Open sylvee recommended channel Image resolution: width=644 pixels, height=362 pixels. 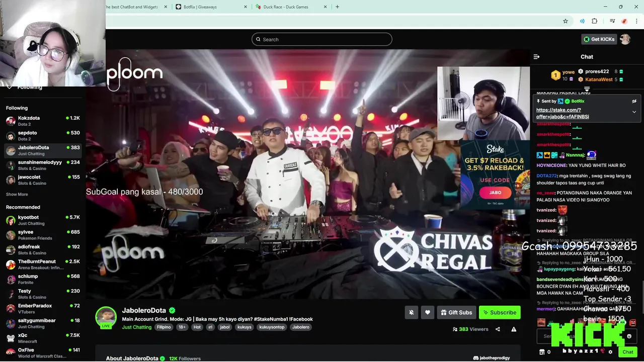tap(43, 235)
